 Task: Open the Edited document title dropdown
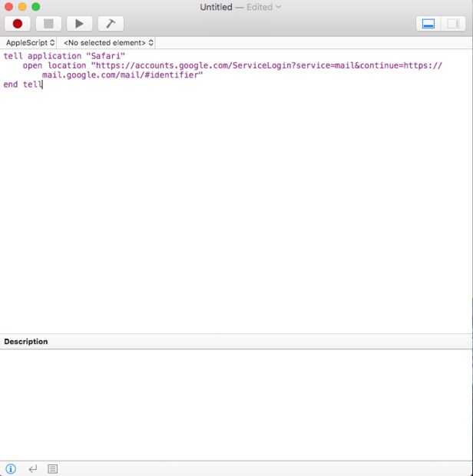coord(263,7)
